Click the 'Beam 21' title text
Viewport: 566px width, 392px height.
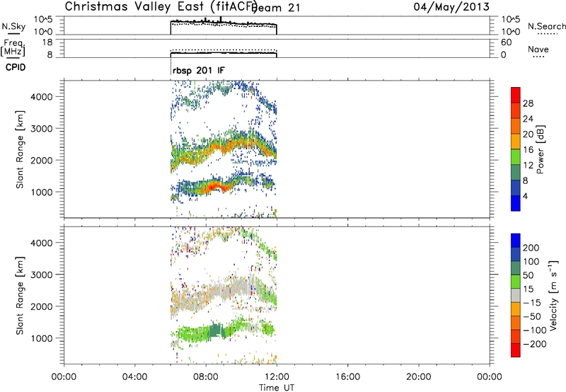click(275, 8)
